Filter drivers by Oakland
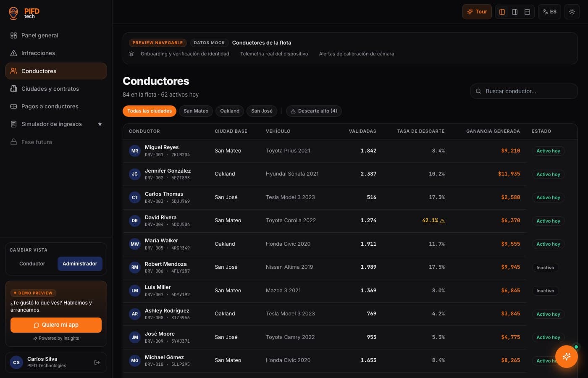Viewport: 588px width, 378px height. [x=230, y=111]
